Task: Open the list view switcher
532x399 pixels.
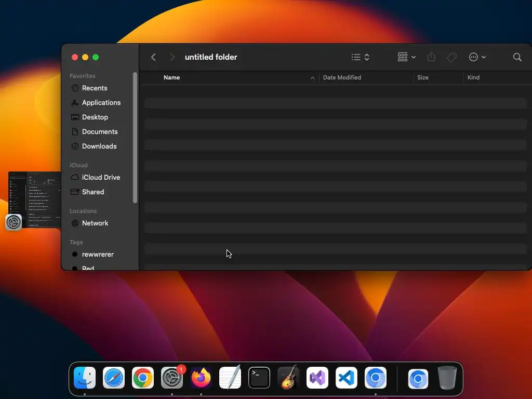Action: coord(360,57)
